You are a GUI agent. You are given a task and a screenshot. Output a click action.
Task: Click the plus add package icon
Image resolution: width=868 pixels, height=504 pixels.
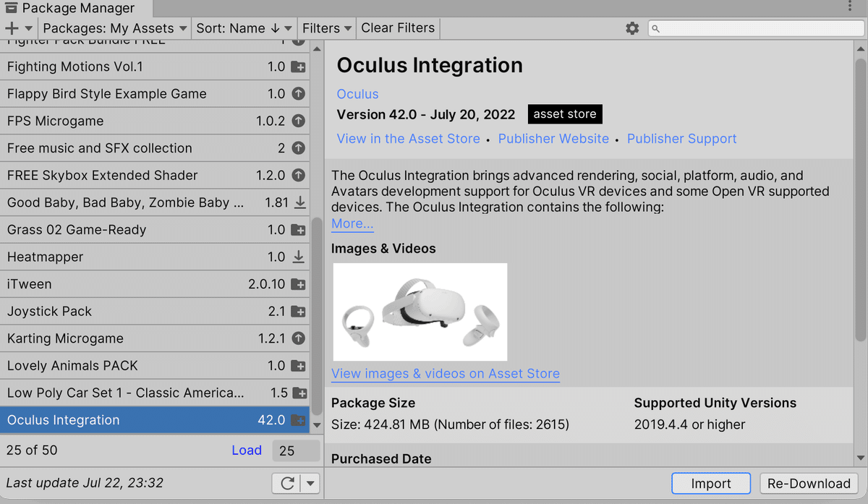coord(12,28)
